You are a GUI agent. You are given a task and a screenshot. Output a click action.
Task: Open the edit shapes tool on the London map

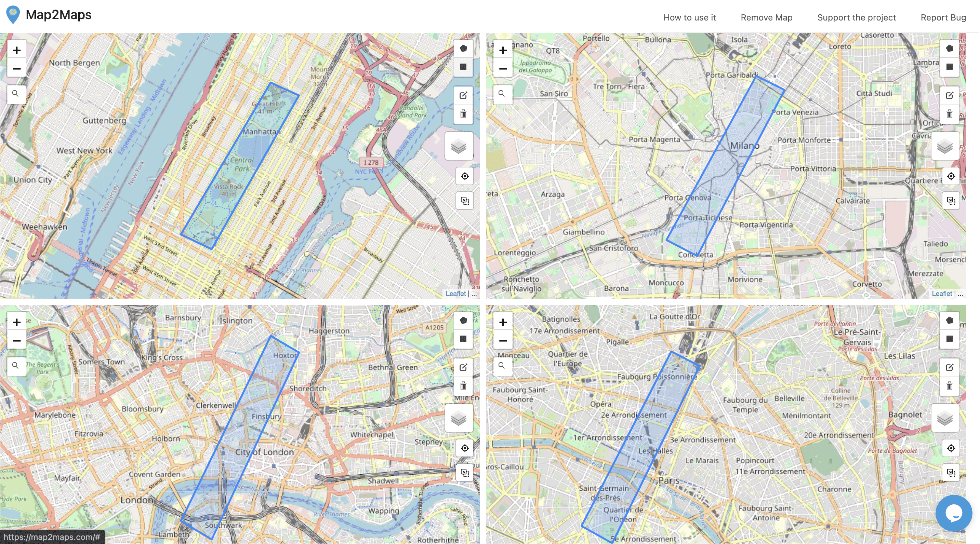pos(463,367)
